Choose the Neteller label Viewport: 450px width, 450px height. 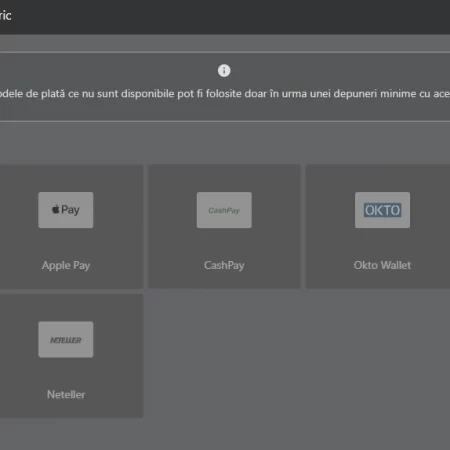click(x=66, y=395)
